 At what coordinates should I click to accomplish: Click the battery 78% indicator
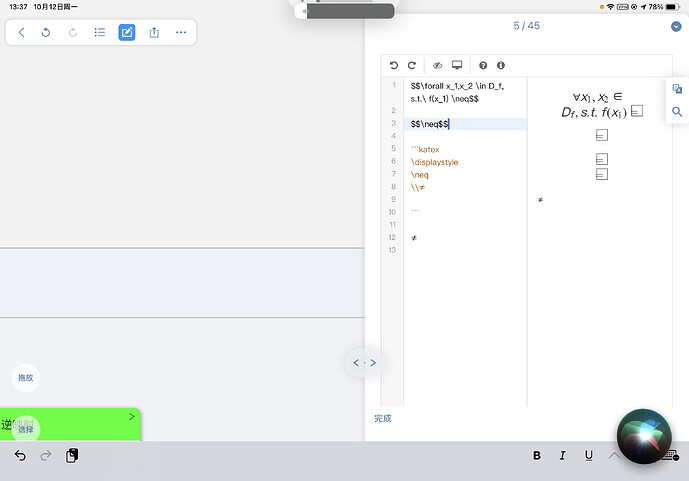664,7
